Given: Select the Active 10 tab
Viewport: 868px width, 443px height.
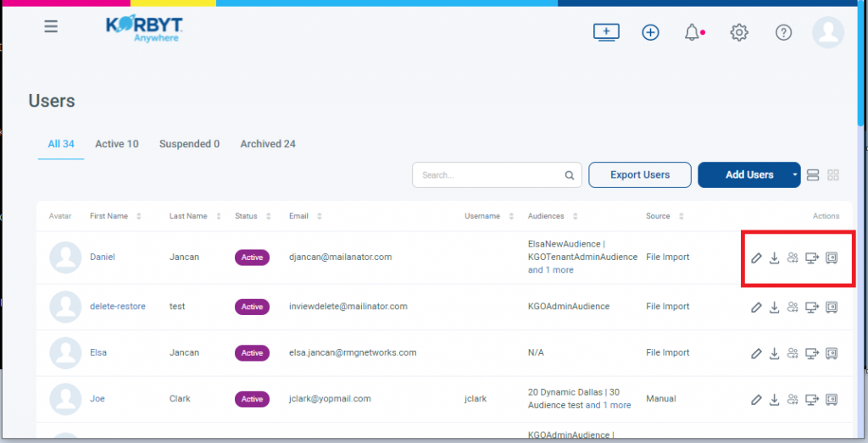Looking at the screenshot, I should [x=116, y=144].
